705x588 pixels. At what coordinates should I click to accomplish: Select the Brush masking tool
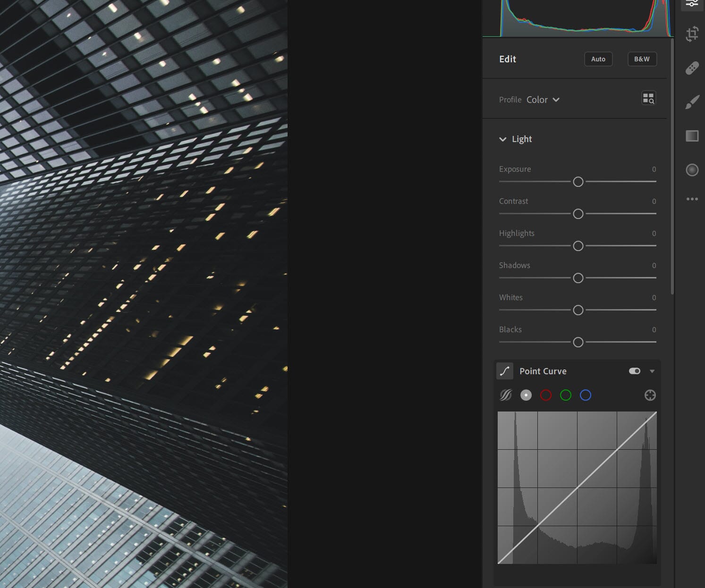(692, 102)
